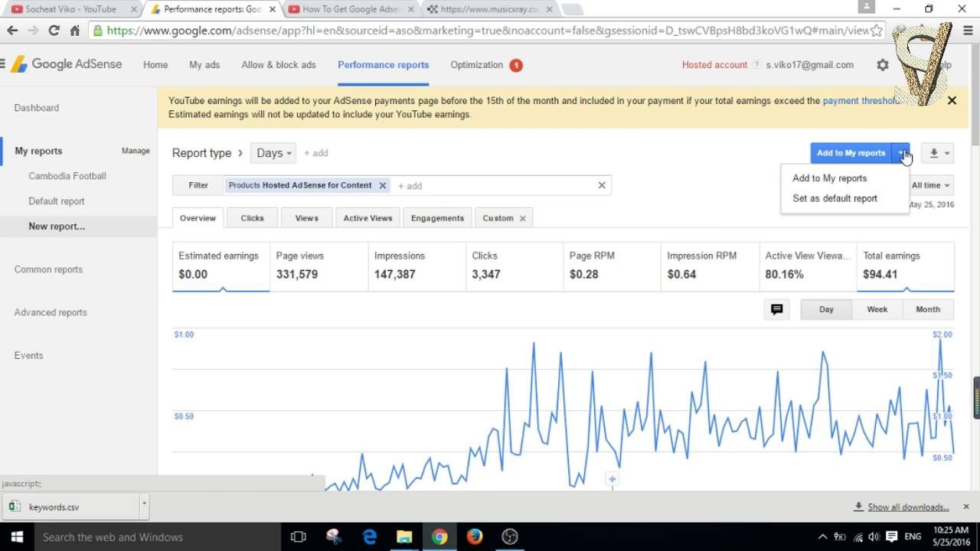Image resolution: width=980 pixels, height=551 pixels.
Task: Expand Advanced reports section
Action: point(51,312)
